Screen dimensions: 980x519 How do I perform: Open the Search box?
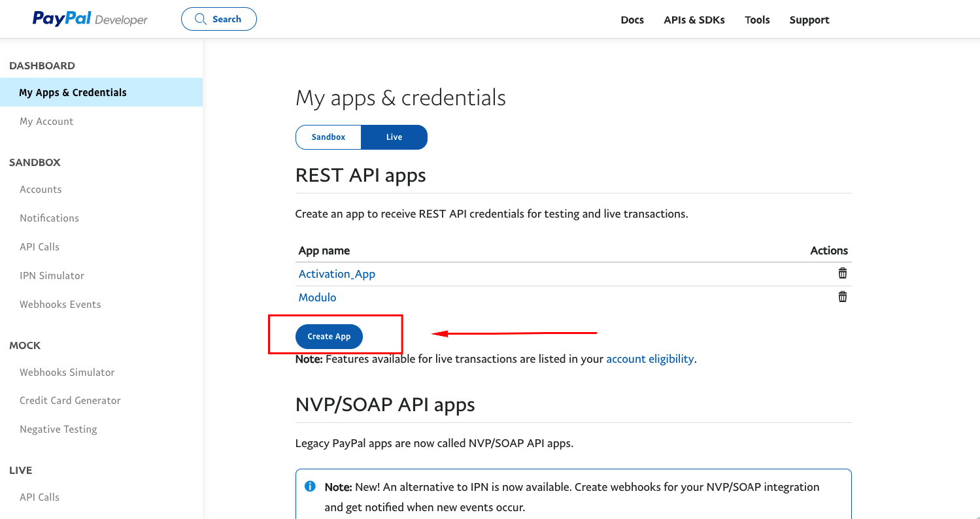pos(219,19)
